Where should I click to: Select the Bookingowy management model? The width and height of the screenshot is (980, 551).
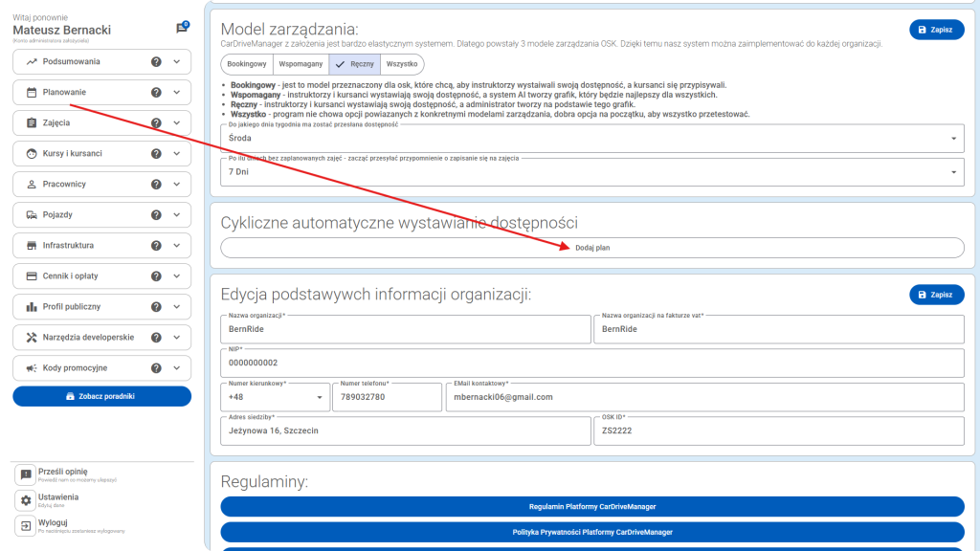click(247, 64)
